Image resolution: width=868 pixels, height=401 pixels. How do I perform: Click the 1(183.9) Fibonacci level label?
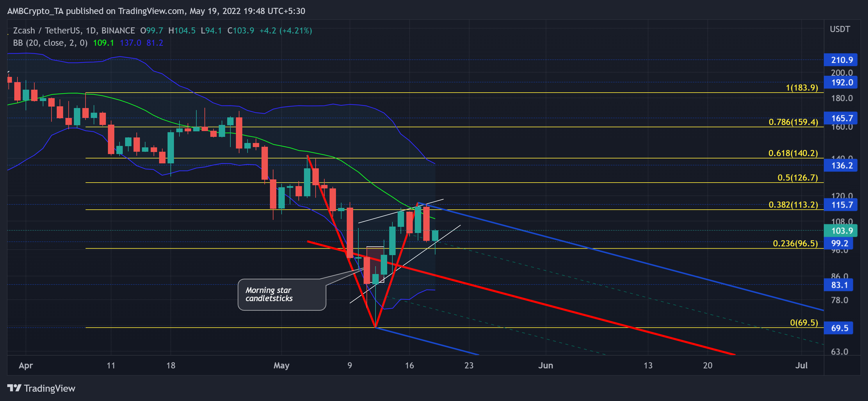tap(802, 88)
